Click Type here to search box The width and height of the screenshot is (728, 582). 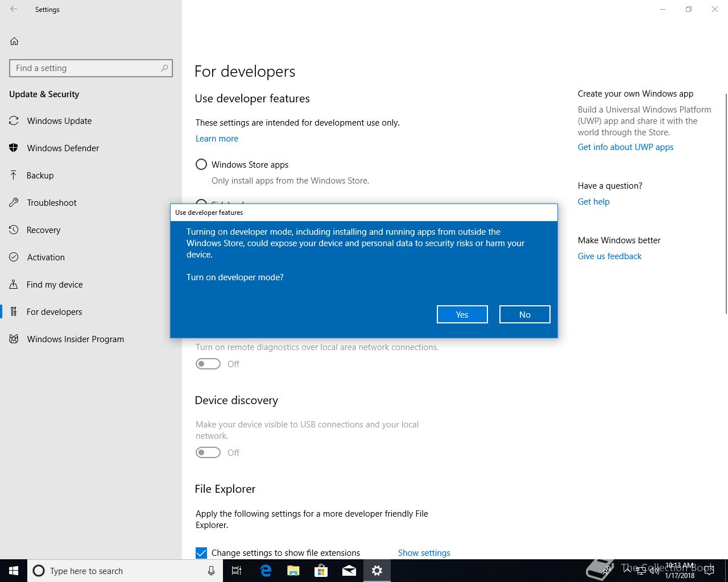[x=125, y=571]
